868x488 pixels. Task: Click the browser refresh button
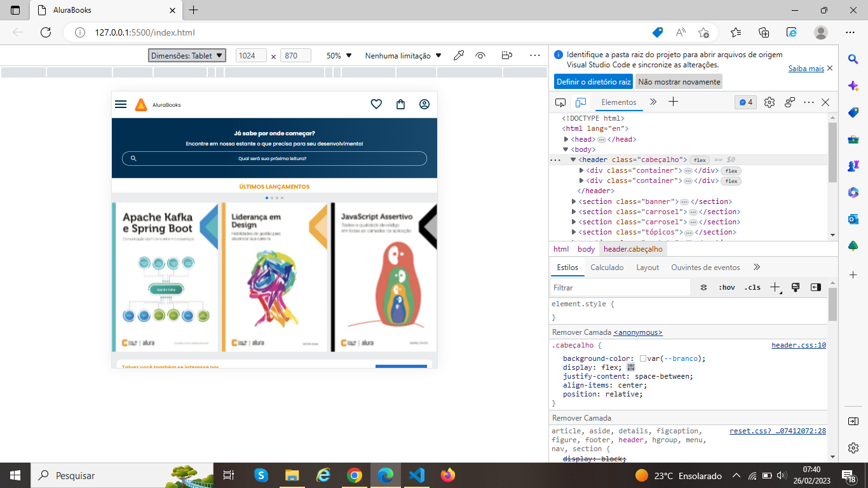pyautogui.click(x=46, y=32)
